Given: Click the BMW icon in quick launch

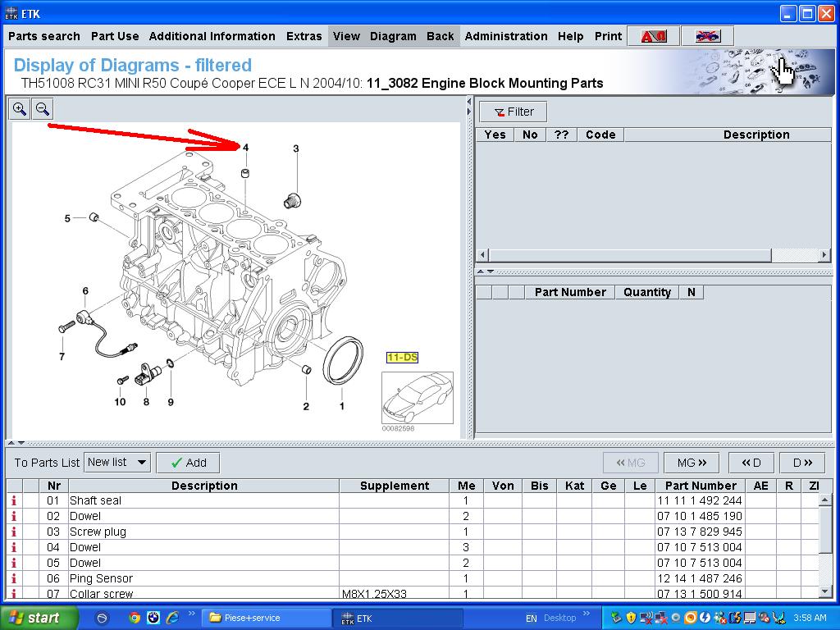Looking at the screenshot, I should 153,618.
